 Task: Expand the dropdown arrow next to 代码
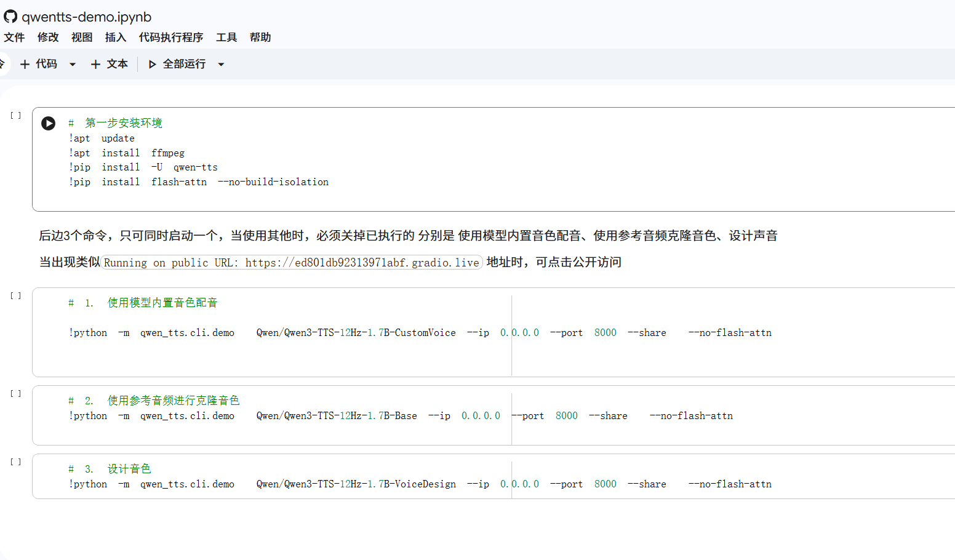pyautogui.click(x=73, y=64)
